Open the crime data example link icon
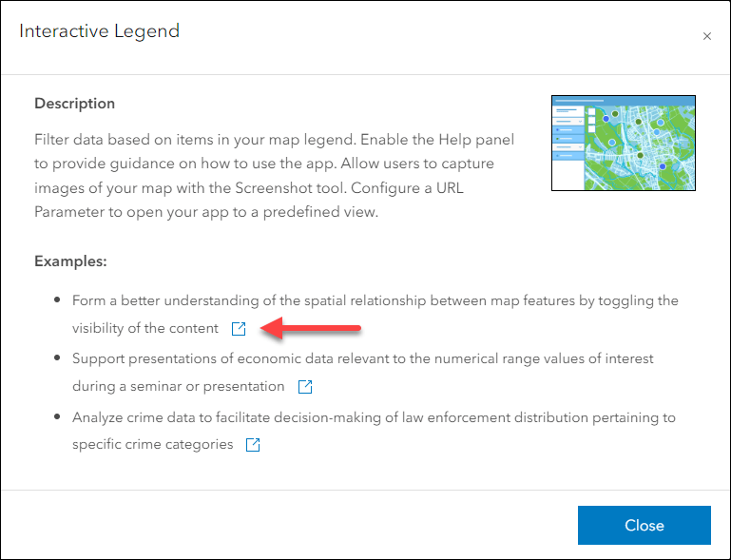 (x=253, y=445)
